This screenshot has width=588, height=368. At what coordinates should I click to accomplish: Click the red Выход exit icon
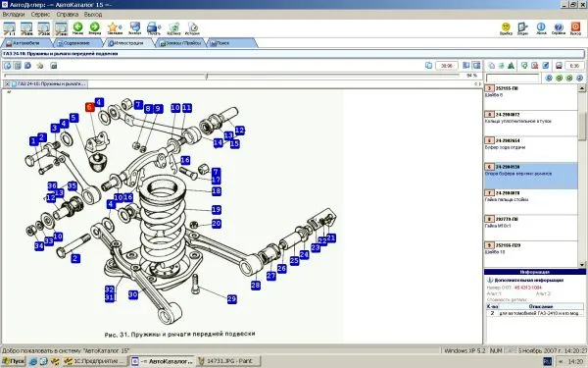(x=575, y=27)
